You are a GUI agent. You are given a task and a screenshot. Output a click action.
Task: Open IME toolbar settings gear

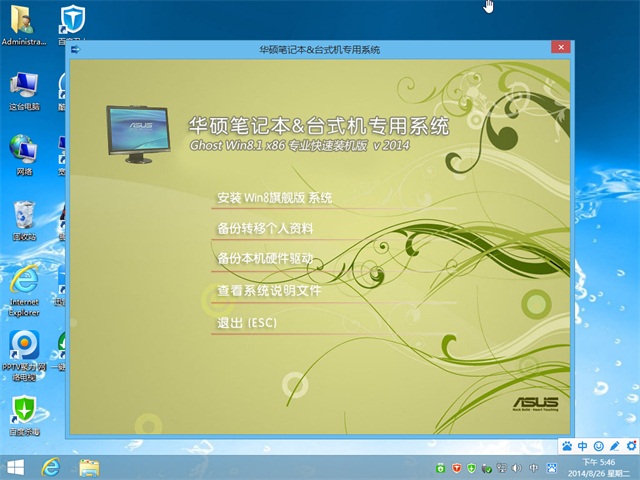[629, 445]
